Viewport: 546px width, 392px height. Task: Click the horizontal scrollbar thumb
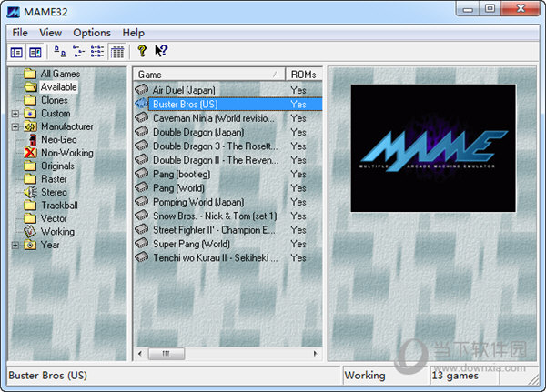pyautogui.click(x=167, y=354)
